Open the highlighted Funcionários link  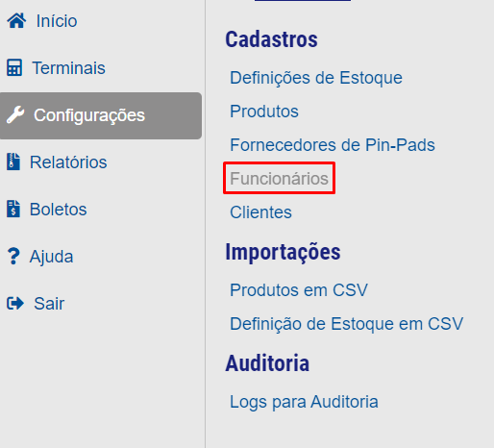pyautogui.click(x=279, y=178)
